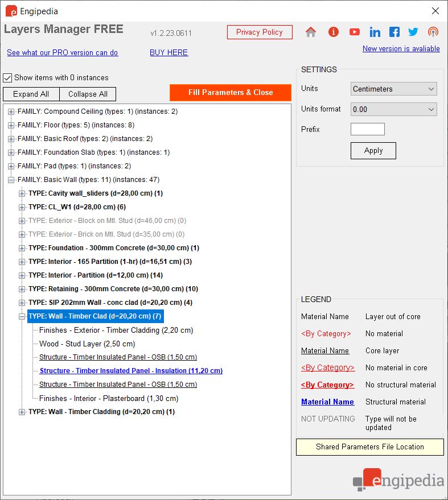Open the Privacy Policy button
This screenshot has width=448, height=500.
coord(260,32)
